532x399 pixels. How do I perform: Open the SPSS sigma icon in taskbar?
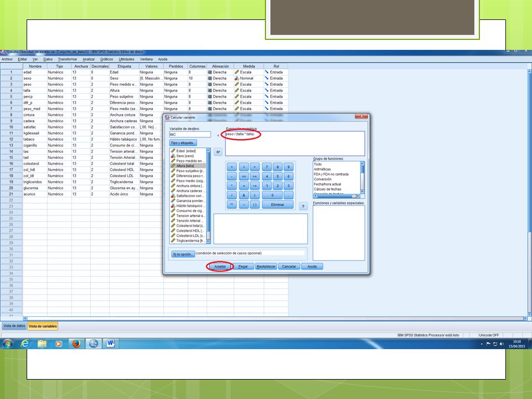(93, 344)
